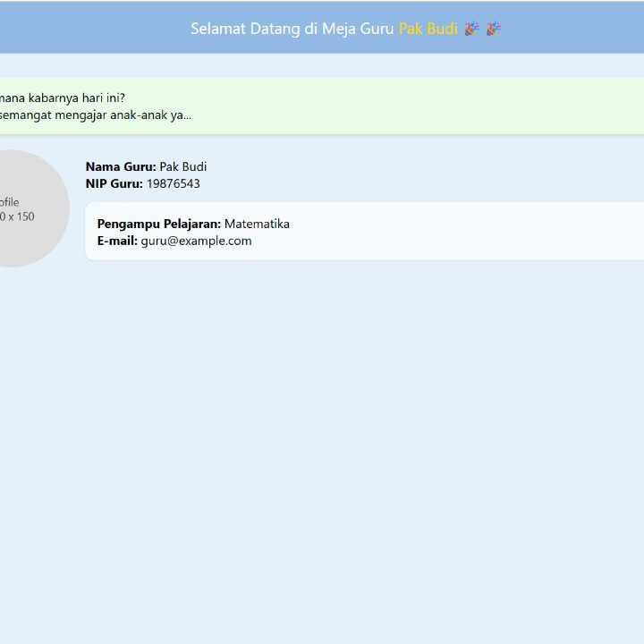This screenshot has height=644, width=644.
Task: Click the "Nama Guru:" label
Action: tap(121, 166)
